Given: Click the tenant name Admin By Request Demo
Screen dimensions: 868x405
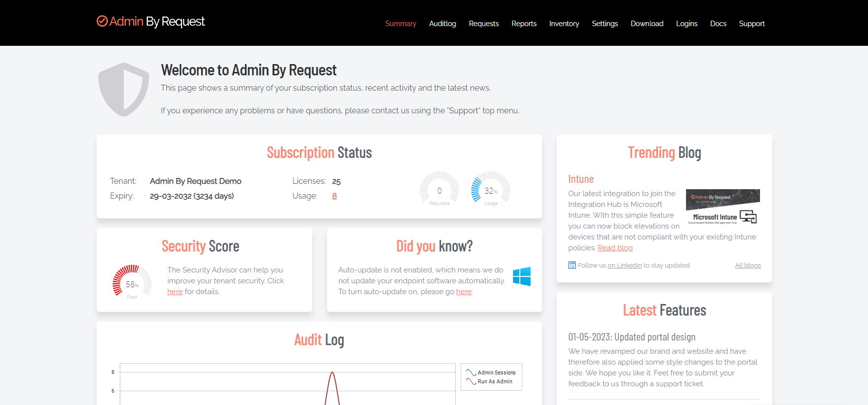Looking at the screenshot, I should click(x=196, y=181).
